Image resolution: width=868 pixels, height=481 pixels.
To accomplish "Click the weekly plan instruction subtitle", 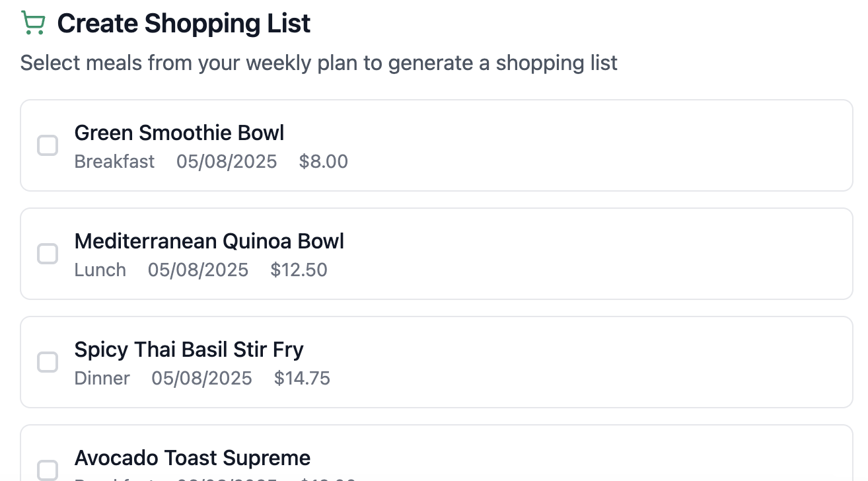I will point(319,63).
